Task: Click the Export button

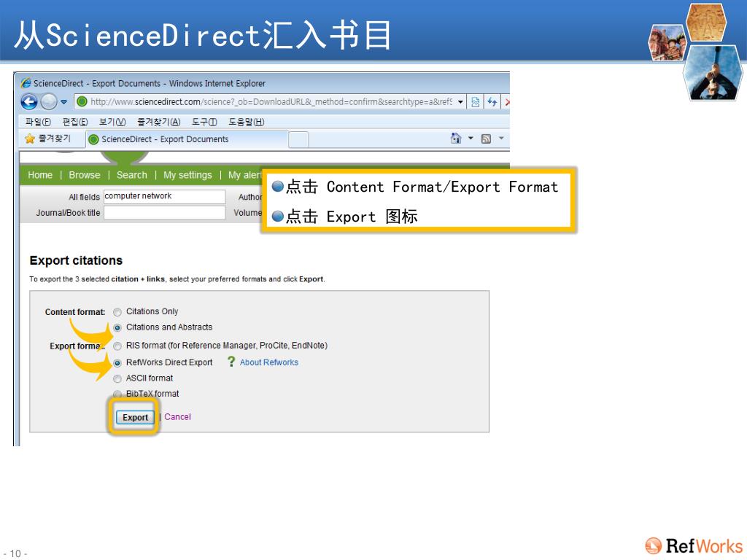Action: pyautogui.click(x=135, y=417)
